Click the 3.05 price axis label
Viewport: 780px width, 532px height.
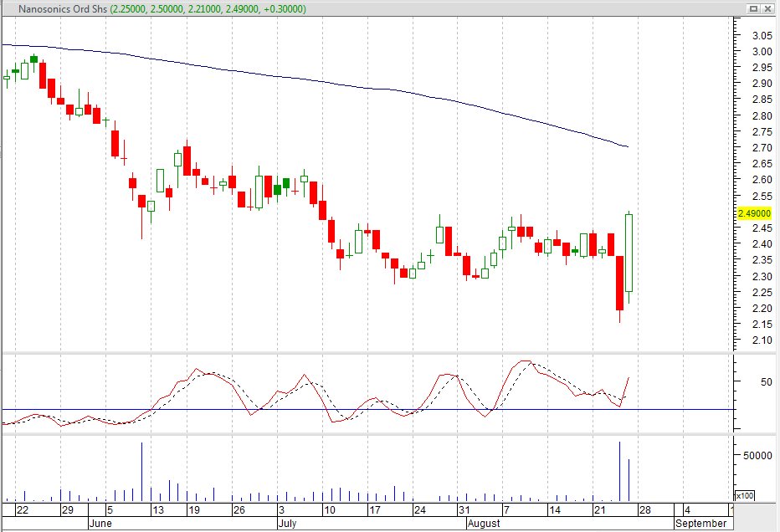tap(762, 35)
